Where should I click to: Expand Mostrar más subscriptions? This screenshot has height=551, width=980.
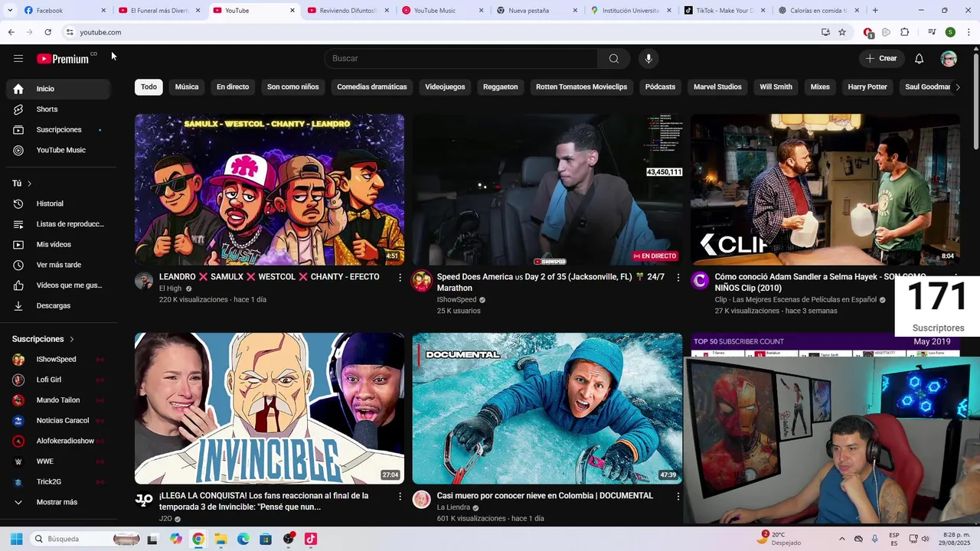point(58,502)
